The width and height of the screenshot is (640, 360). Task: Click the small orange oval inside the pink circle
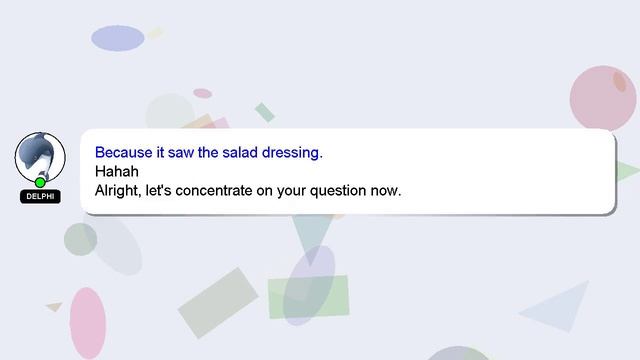(x=619, y=81)
